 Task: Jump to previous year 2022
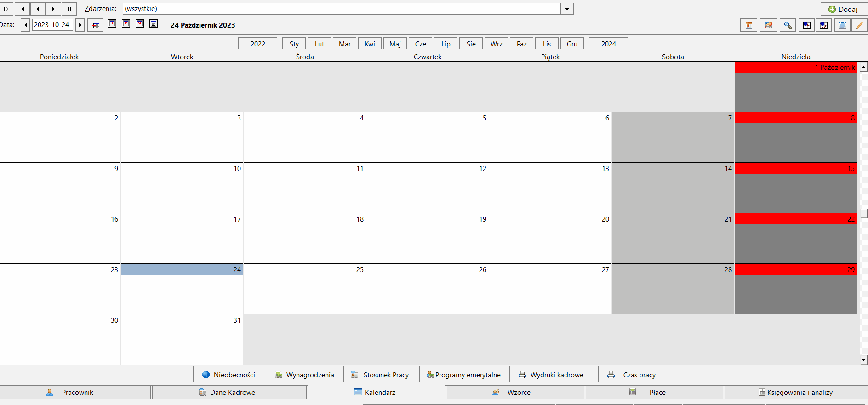tap(257, 44)
